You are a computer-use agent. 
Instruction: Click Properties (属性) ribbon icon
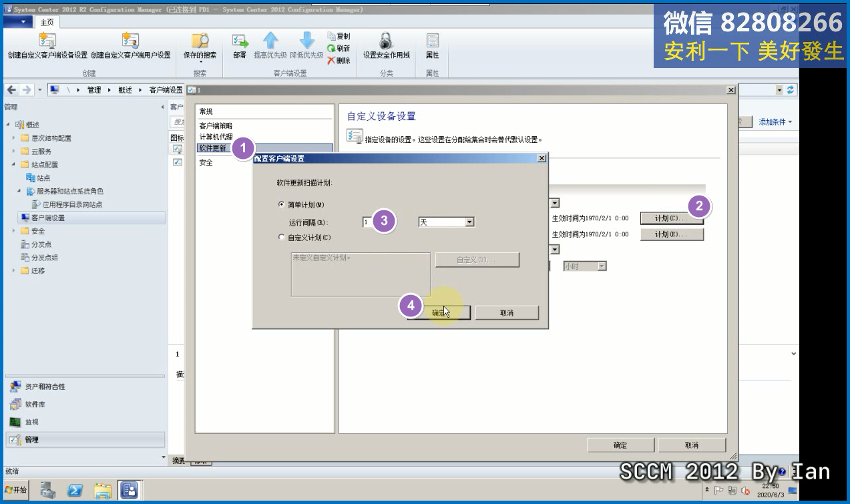coord(432,40)
